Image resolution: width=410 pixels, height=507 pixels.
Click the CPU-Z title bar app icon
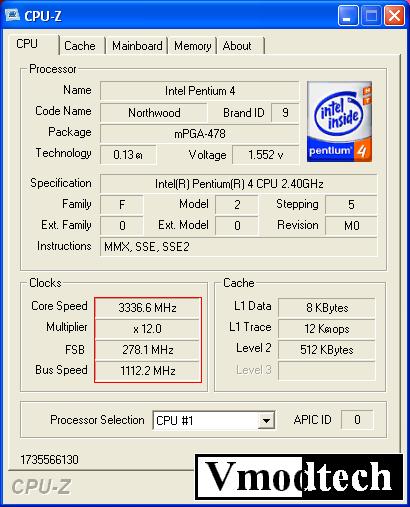pos(12,15)
